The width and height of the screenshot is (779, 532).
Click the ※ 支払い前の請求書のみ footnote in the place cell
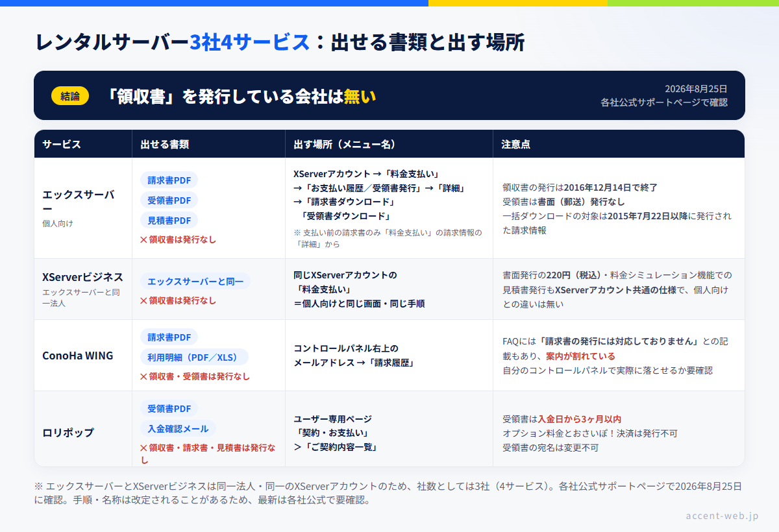point(388,238)
